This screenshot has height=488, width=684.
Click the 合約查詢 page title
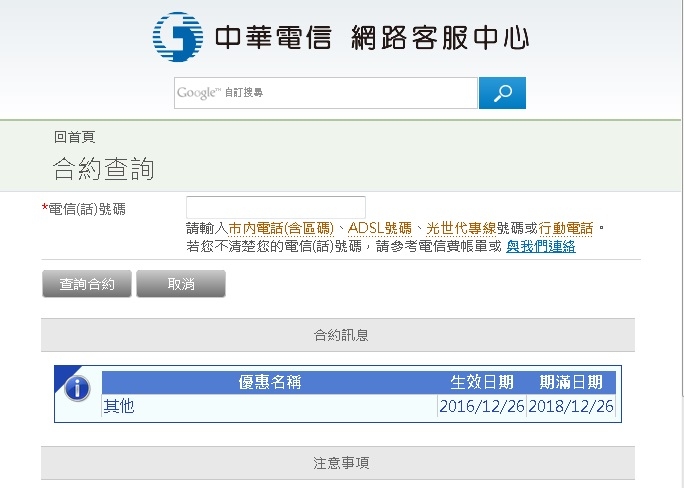(x=103, y=169)
